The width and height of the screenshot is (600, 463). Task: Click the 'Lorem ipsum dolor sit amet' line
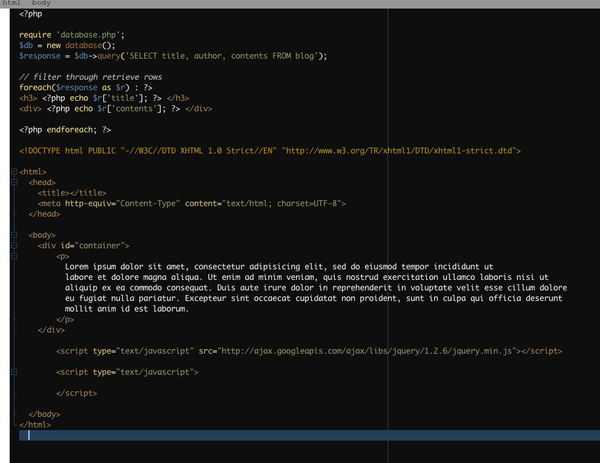[279, 266]
